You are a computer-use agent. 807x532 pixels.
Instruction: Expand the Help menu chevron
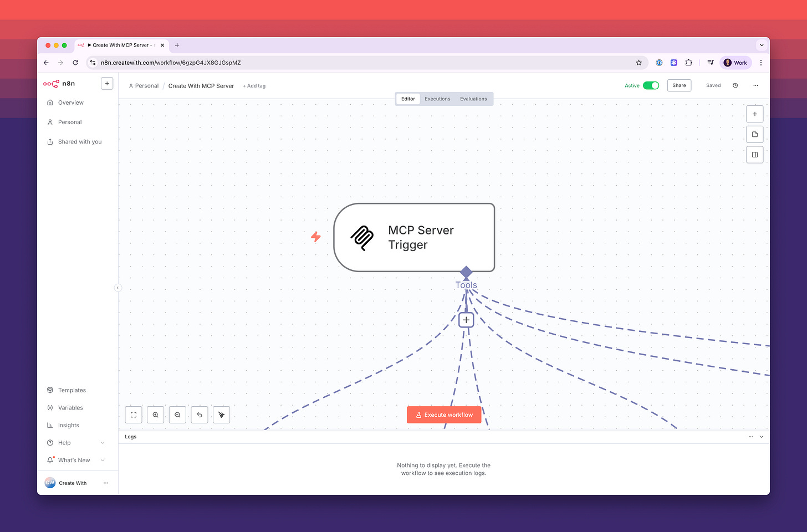point(103,443)
